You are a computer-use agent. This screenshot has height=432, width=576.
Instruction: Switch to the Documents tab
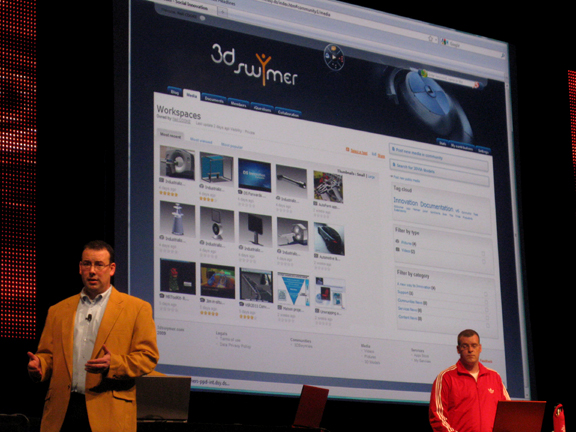[213, 99]
